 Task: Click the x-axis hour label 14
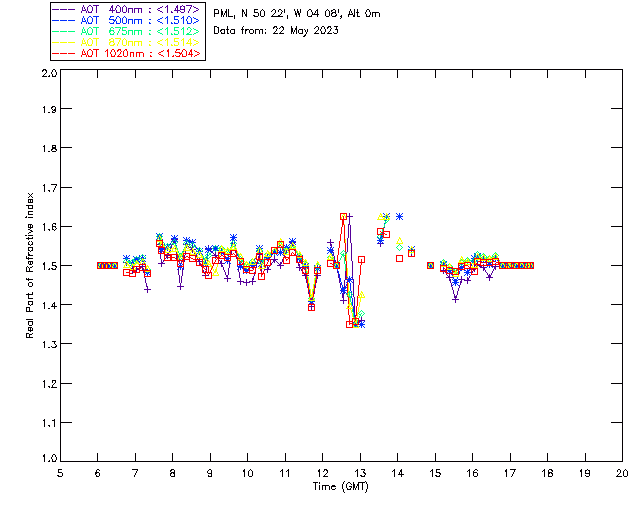tap(398, 474)
